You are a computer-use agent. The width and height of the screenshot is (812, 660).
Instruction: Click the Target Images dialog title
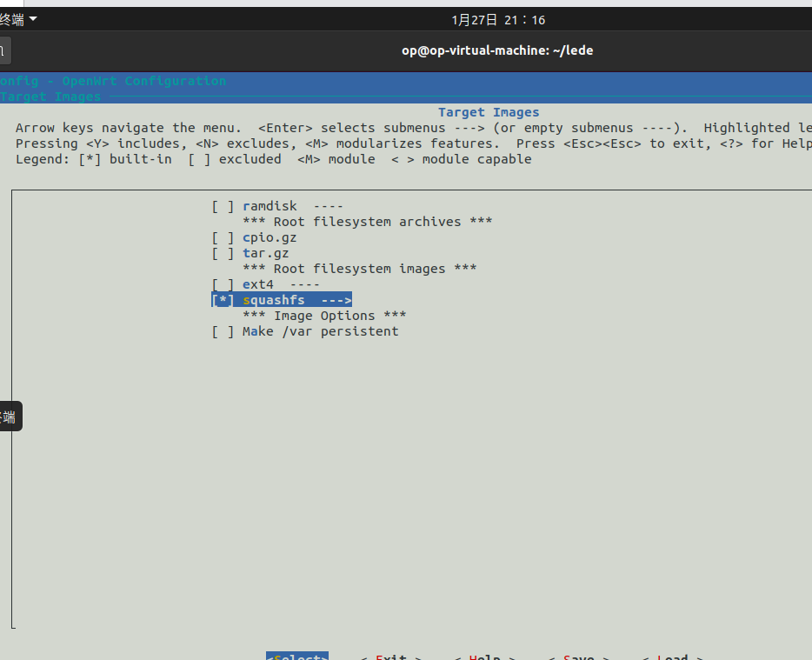(x=489, y=112)
